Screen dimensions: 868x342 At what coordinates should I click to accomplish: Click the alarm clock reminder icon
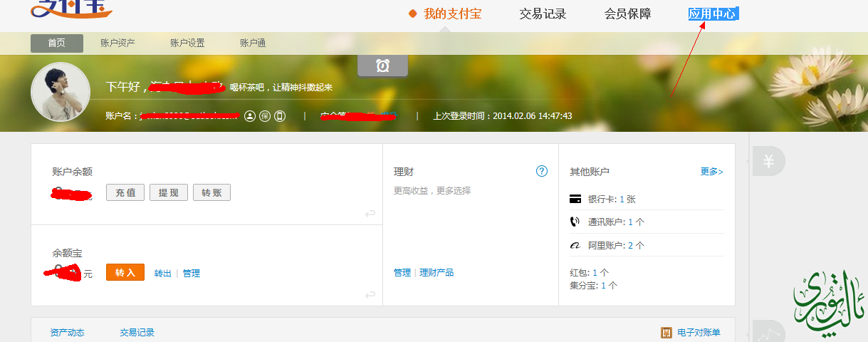point(382,66)
